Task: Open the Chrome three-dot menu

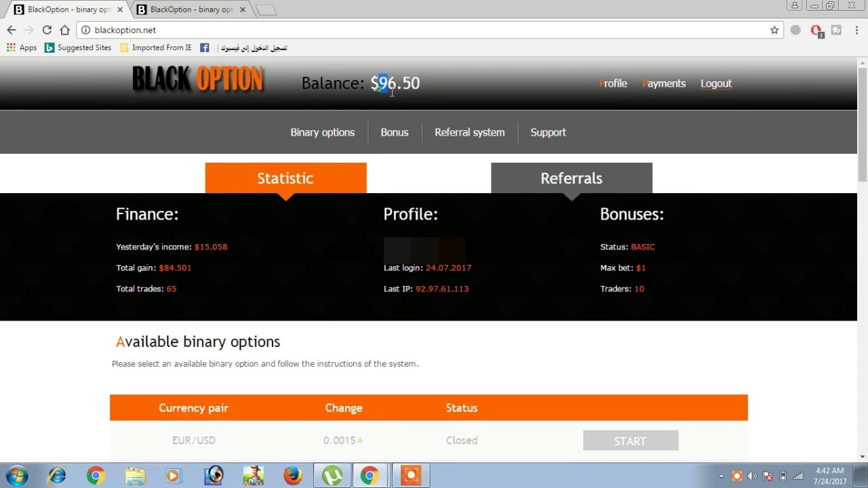Action: coord(857,30)
